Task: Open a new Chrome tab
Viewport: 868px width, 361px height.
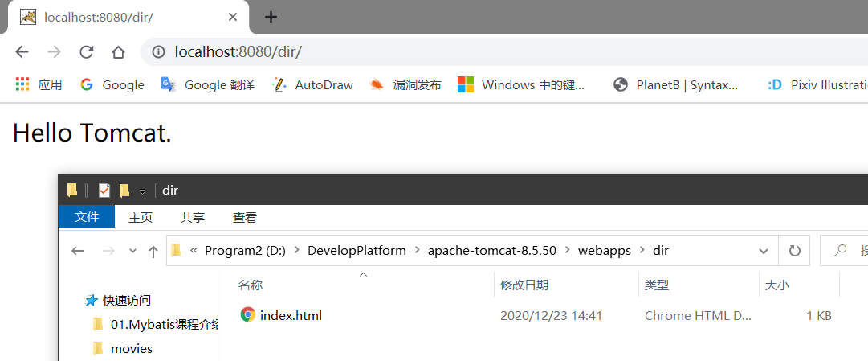Action: (271, 17)
